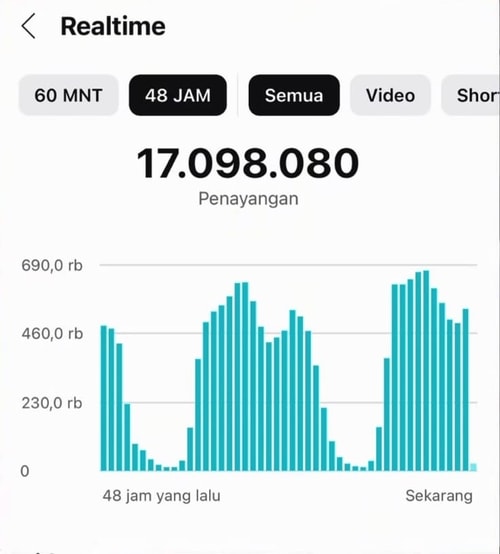Tap the back arrow icon
The image size is (500, 554).
tap(28, 26)
